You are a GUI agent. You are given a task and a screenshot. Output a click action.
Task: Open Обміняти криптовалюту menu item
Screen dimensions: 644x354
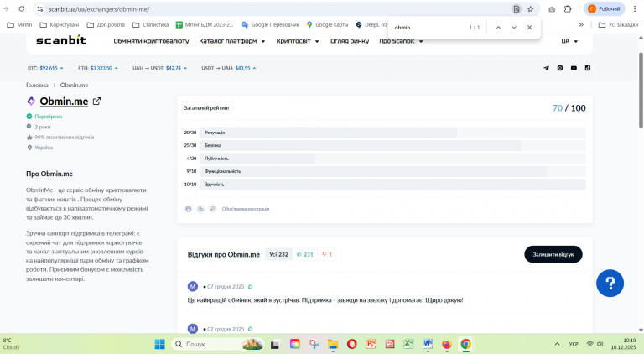click(151, 41)
